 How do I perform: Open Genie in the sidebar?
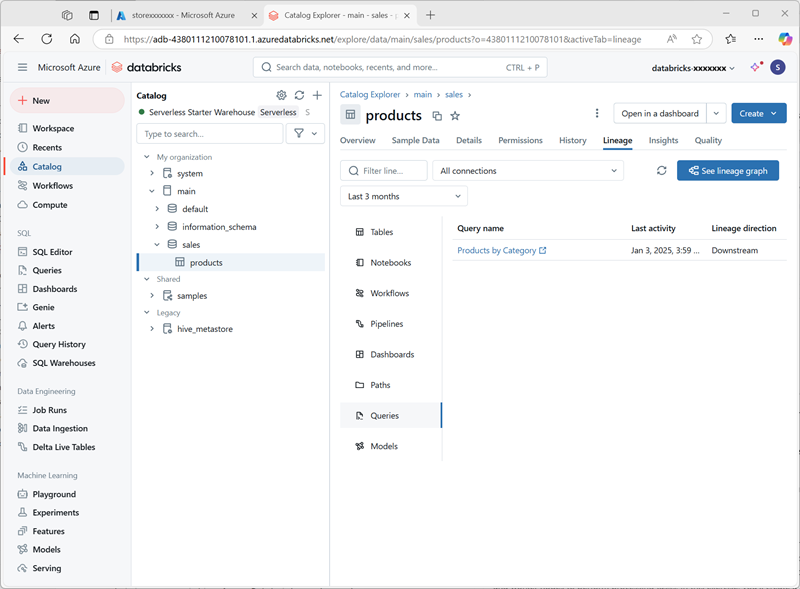(43, 307)
